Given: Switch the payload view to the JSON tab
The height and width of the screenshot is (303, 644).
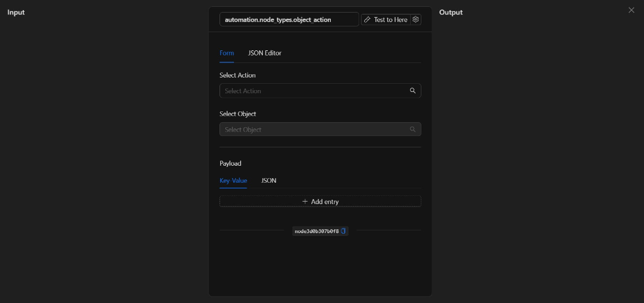Looking at the screenshot, I should coord(269,181).
